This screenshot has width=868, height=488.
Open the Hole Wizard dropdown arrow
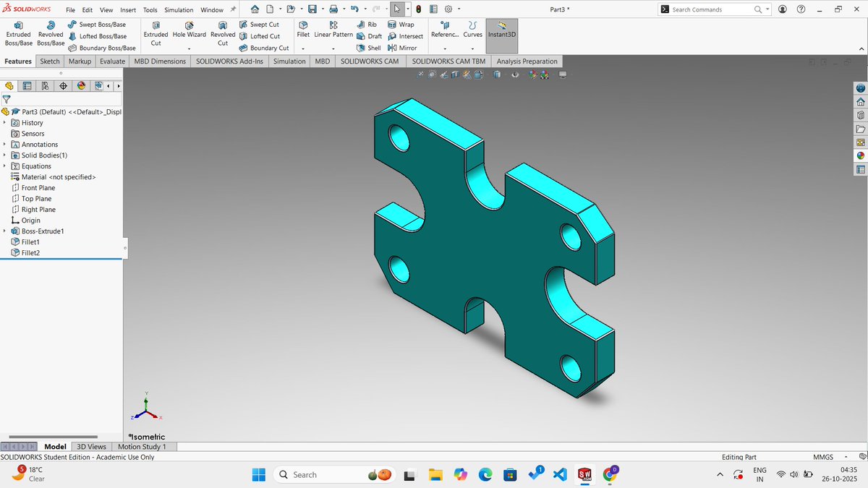(x=189, y=48)
